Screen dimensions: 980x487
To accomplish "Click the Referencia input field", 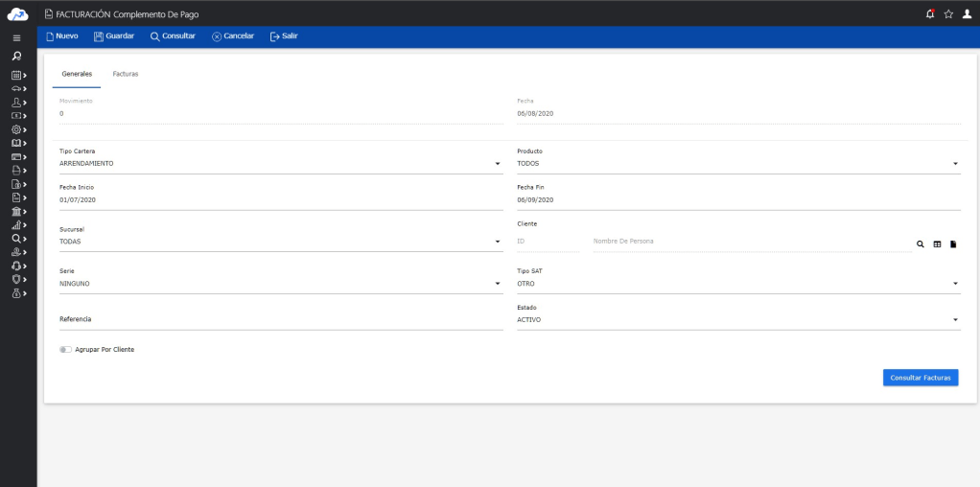I will [x=278, y=320].
